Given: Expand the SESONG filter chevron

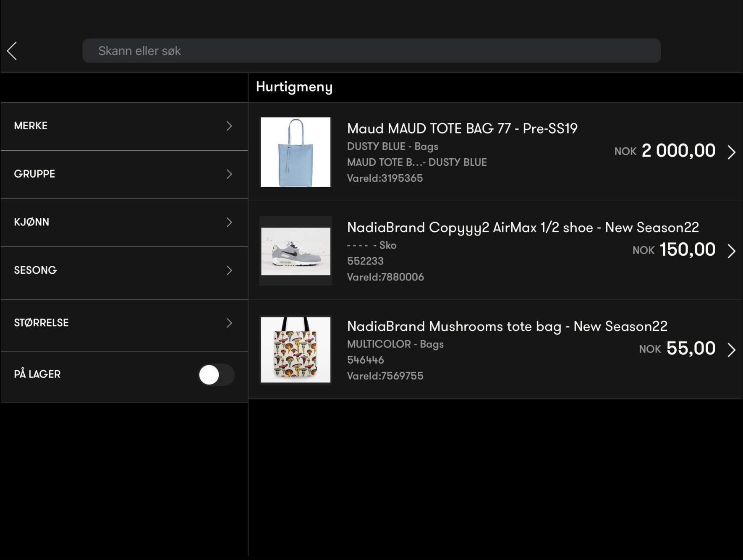Looking at the screenshot, I should pyautogui.click(x=229, y=270).
